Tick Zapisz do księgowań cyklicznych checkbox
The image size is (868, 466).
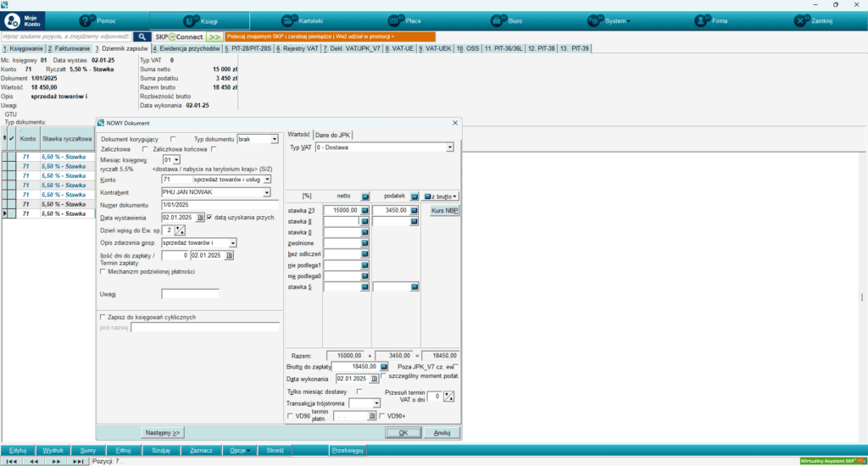[103, 317]
